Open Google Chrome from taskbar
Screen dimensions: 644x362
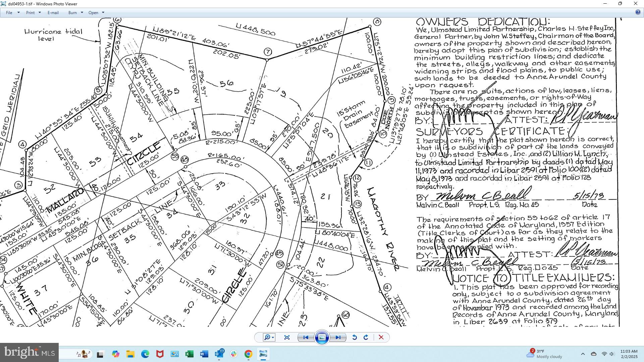pyautogui.click(x=248, y=354)
